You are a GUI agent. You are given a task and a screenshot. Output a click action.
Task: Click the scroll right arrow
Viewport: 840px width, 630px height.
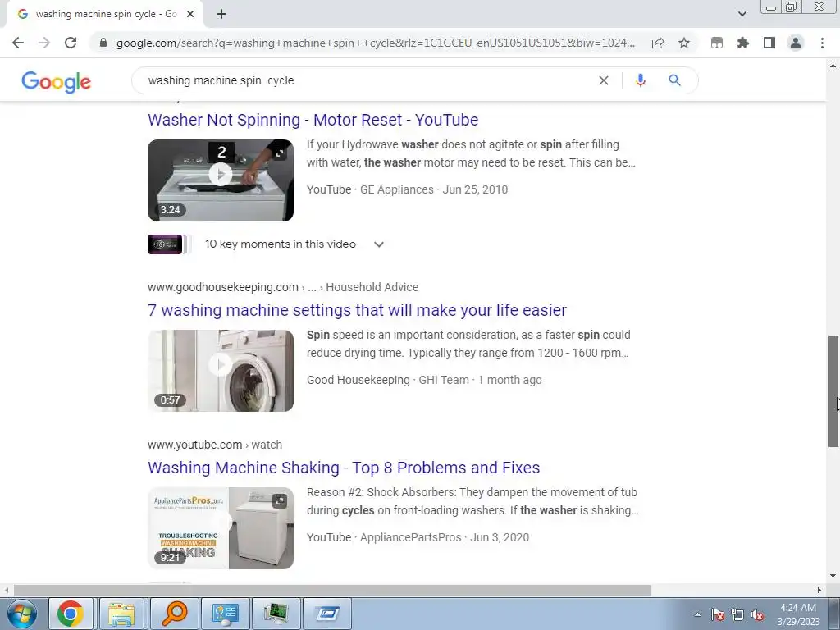pyautogui.click(x=819, y=590)
